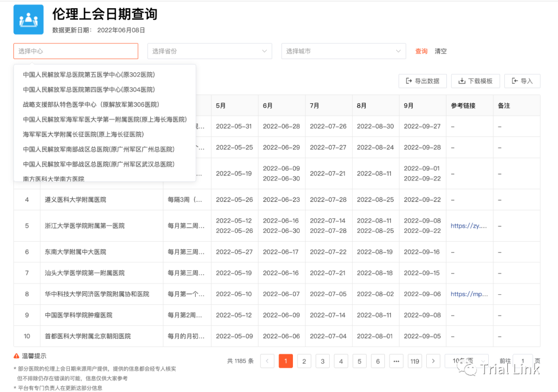Click the 查询 search link
Viewport: 558px width, 392px height.
(422, 51)
